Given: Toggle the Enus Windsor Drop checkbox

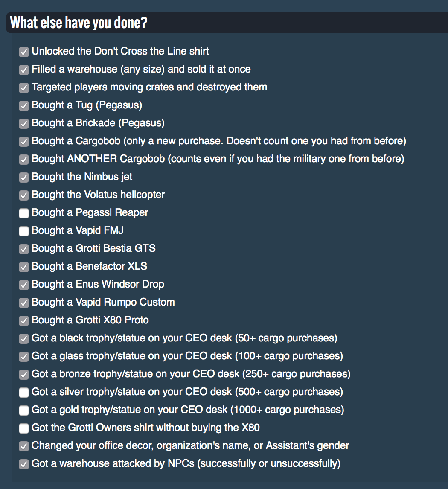Looking at the screenshot, I should pyautogui.click(x=23, y=285).
